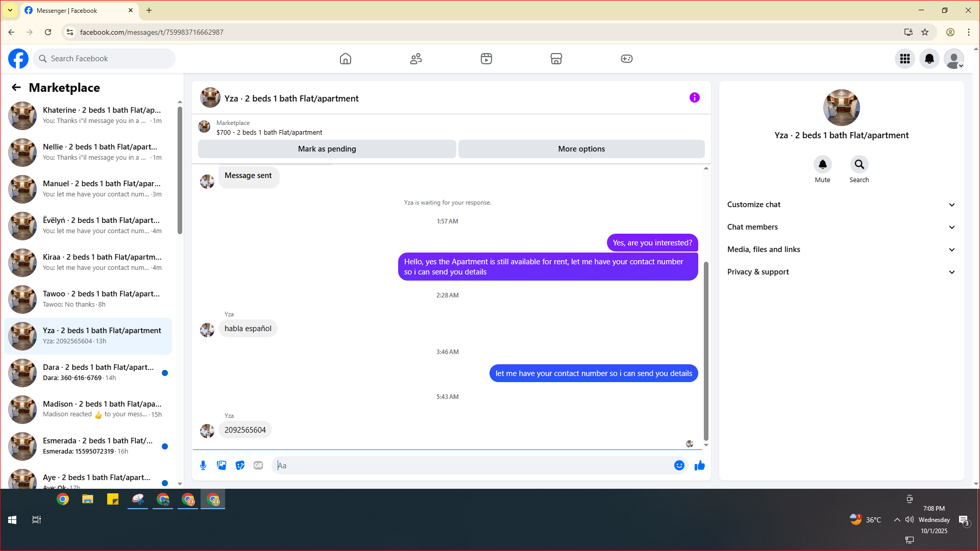Open Chrome profile icon in toolbar

point(950,32)
